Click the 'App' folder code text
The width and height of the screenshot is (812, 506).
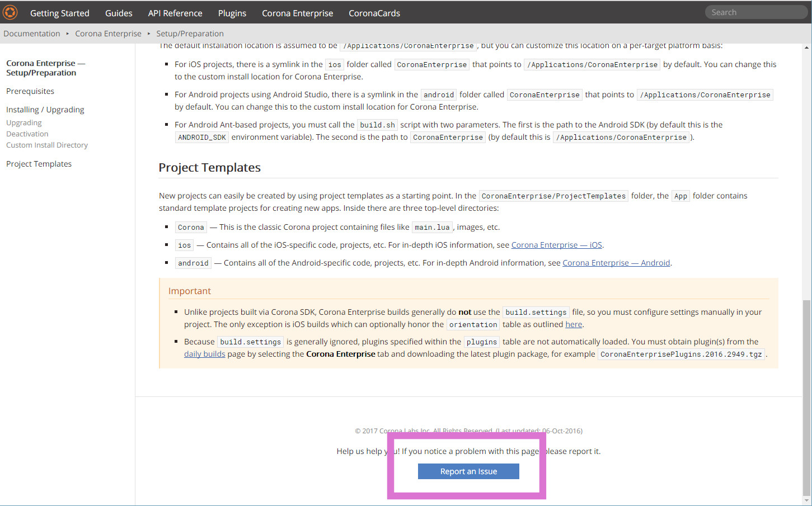(680, 196)
